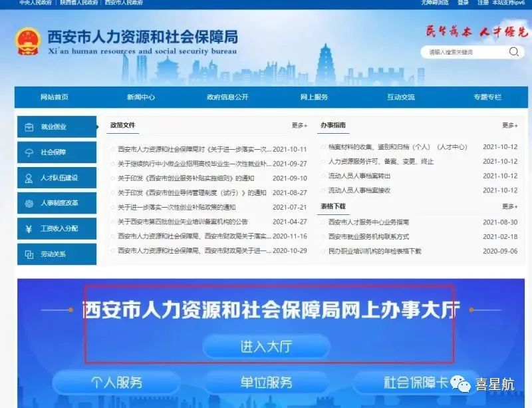Click the ¥ icon beside 工资收入分配
The width and height of the screenshot is (532, 408).
pos(27,228)
